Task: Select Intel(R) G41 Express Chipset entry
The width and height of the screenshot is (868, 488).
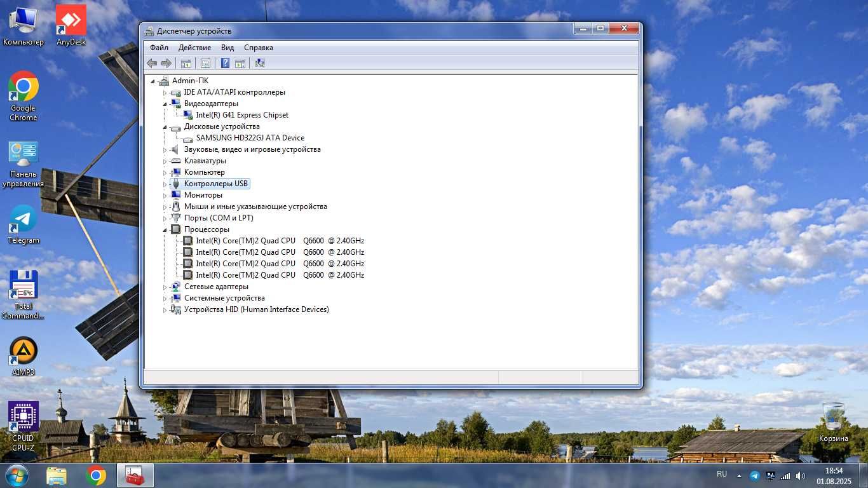Action: (242, 115)
